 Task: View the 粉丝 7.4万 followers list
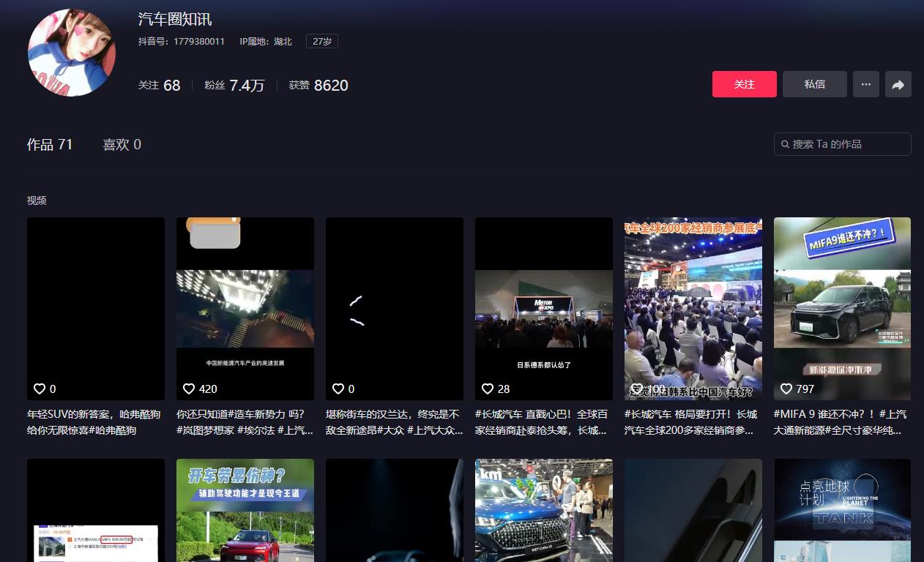[x=234, y=86]
